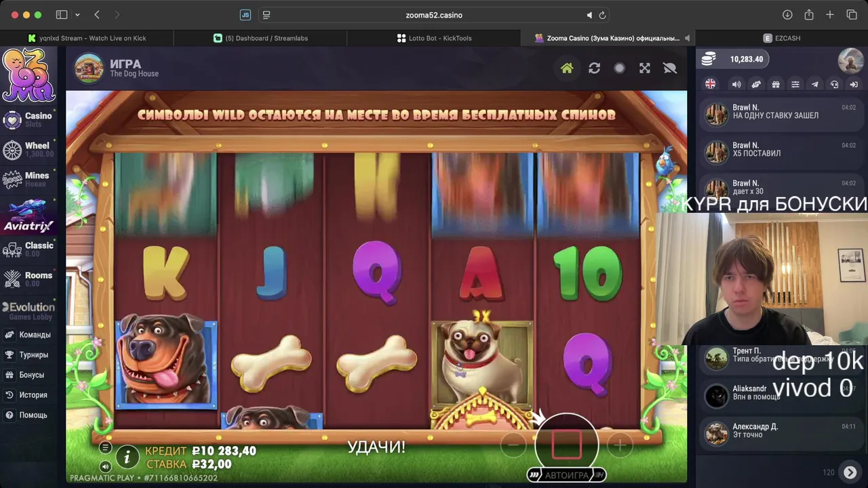This screenshot has width=868, height=488.
Task: Switch to yqnlxd Stream Kick tab
Action: tap(87, 38)
